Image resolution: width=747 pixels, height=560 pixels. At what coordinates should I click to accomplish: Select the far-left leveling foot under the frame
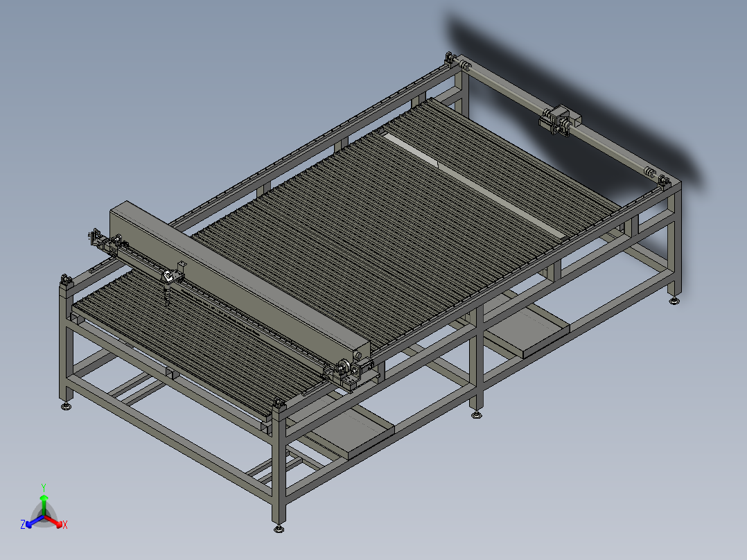[x=67, y=406]
